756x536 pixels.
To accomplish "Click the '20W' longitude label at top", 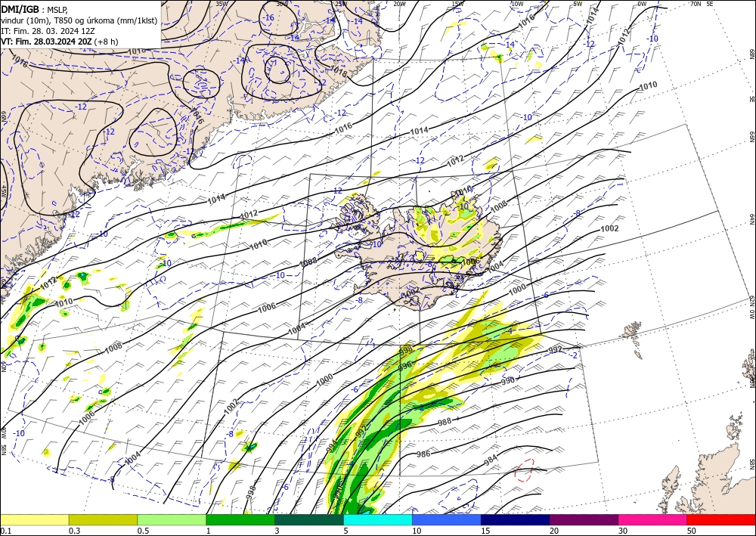I will (x=398, y=4).
